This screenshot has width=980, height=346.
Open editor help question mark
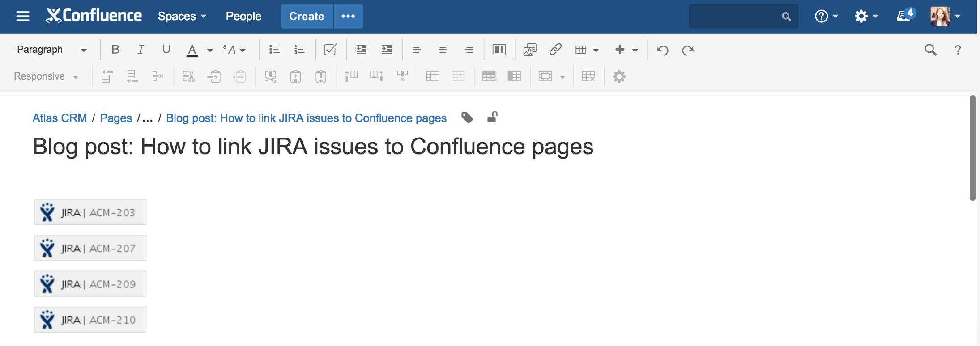point(958,50)
